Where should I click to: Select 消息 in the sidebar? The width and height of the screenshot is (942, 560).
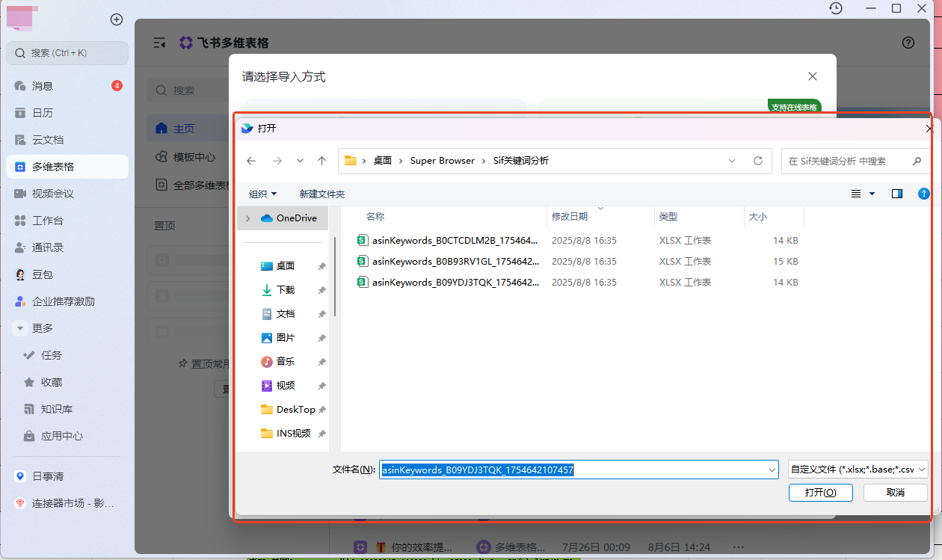tap(42, 86)
